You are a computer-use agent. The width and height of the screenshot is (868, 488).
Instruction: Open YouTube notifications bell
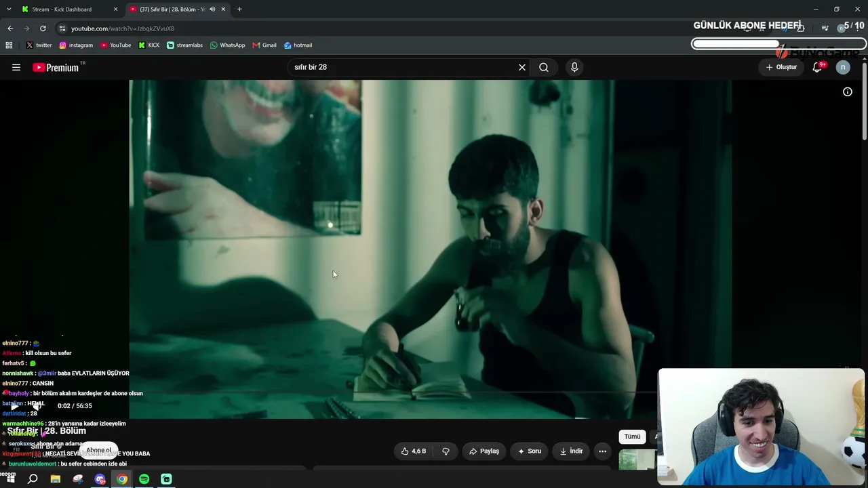818,67
